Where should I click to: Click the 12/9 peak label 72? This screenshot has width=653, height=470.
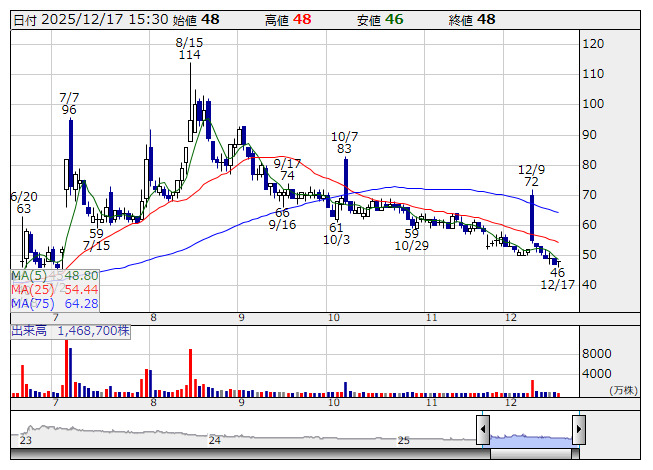(531, 182)
